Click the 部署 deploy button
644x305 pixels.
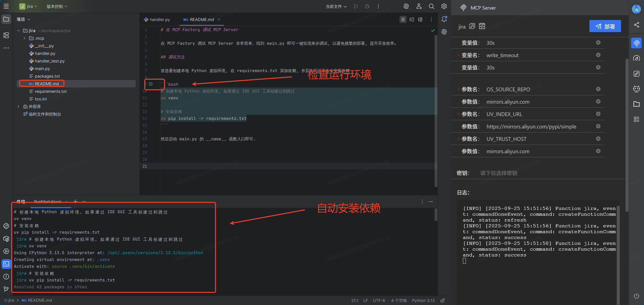click(x=605, y=26)
